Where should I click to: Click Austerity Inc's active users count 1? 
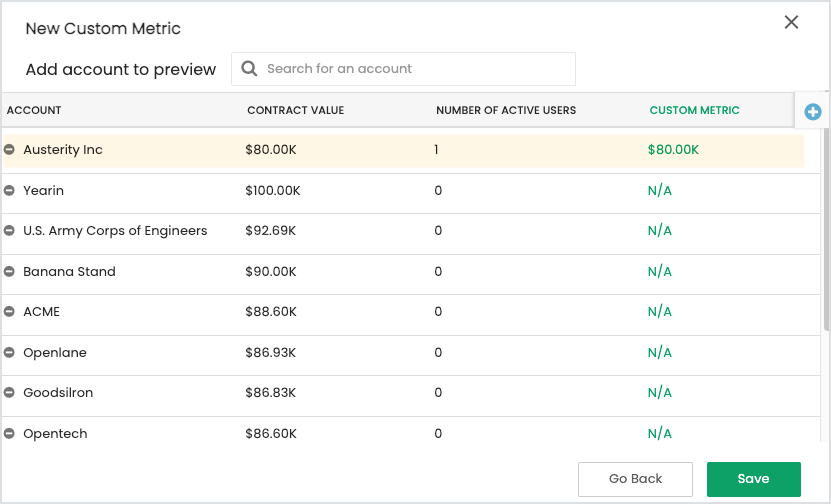[x=436, y=149]
